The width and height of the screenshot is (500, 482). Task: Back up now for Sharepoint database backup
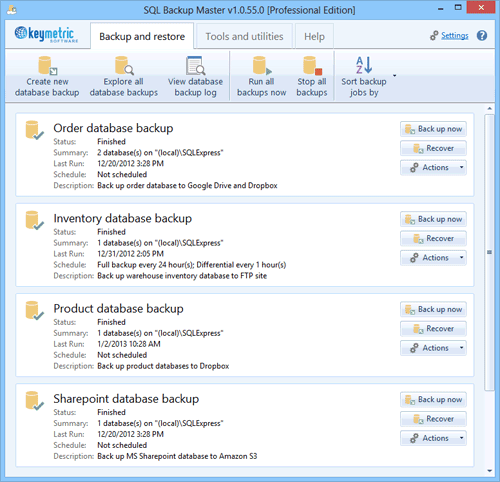[x=433, y=400]
